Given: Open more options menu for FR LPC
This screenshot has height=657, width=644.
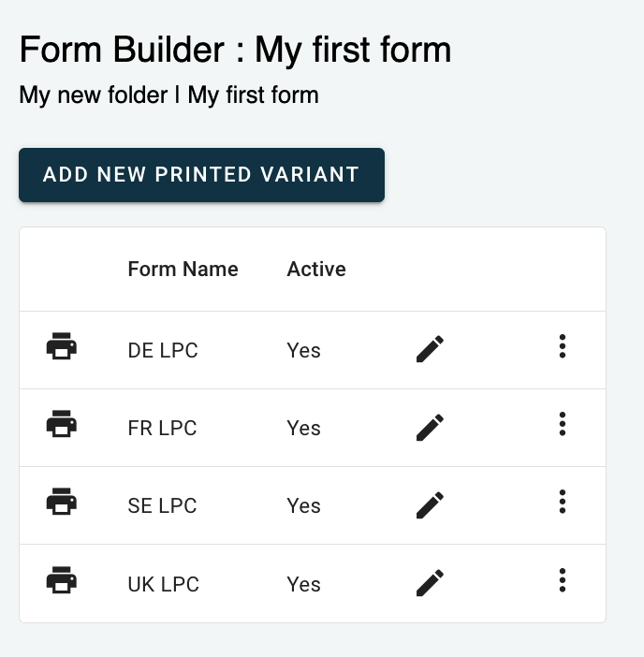Looking at the screenshot, I should click(562, 425).
